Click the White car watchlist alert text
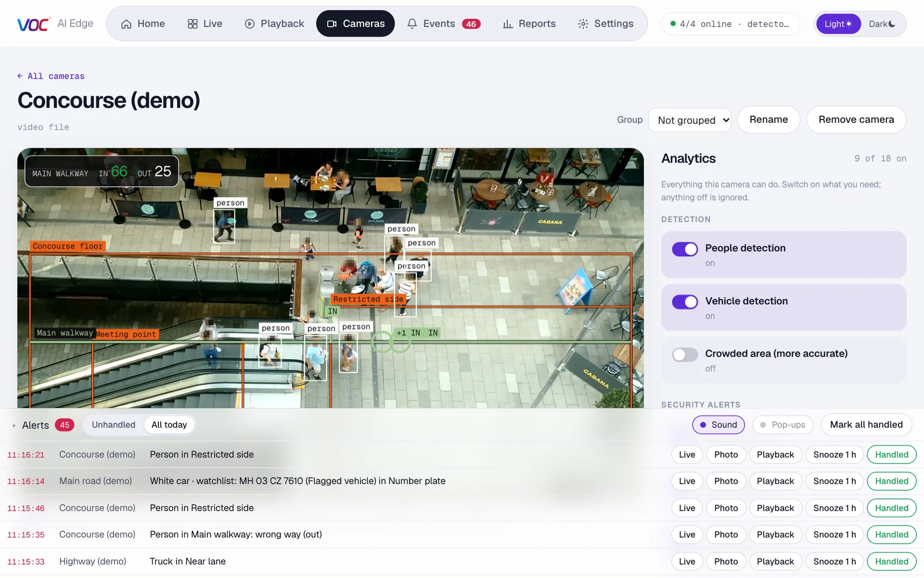The height and width of the screenshot is (578, 924). pos(297,481)
